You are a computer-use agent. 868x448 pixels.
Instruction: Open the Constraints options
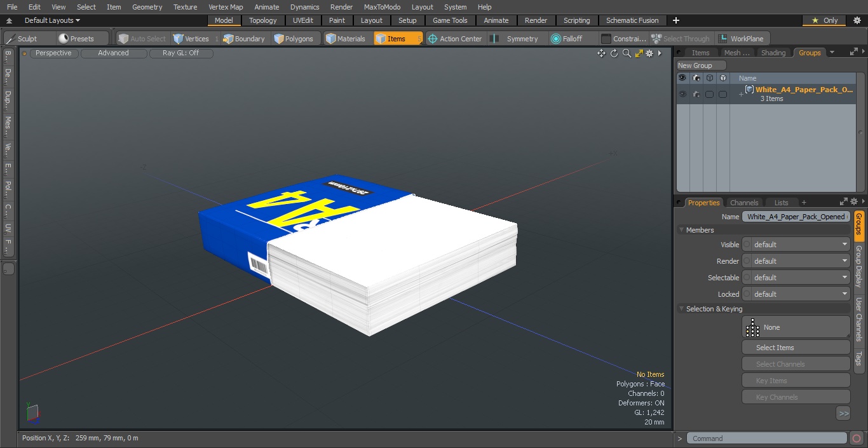(624, 39)
